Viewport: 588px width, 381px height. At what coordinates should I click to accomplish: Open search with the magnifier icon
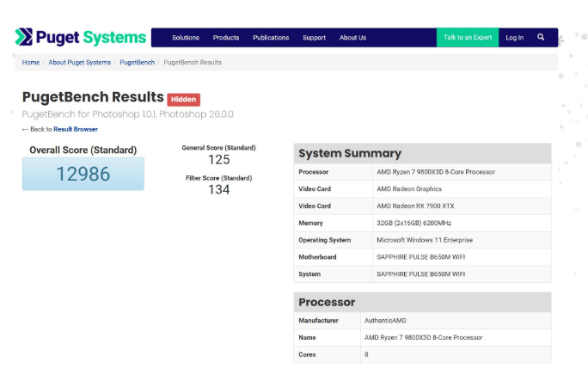point(541,37)
